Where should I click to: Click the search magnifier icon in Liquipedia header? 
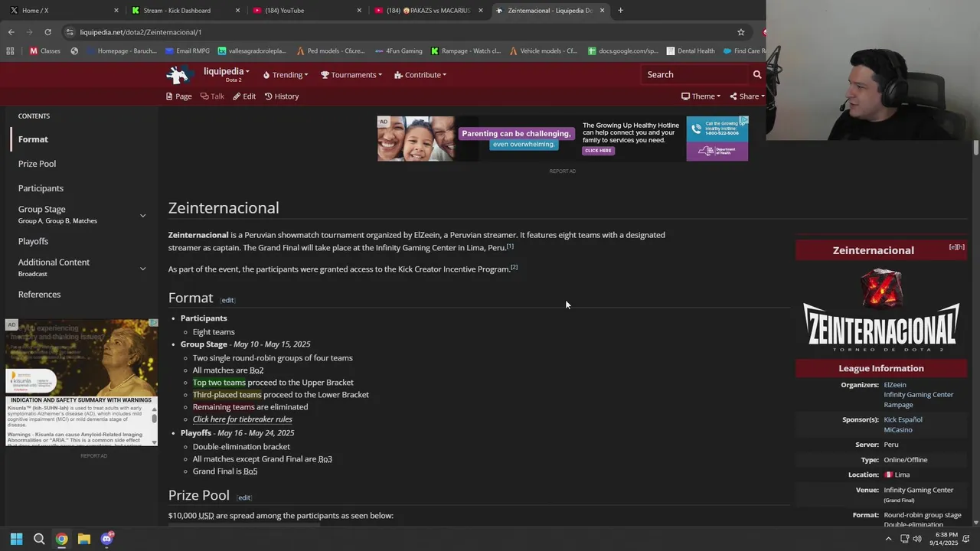(757, 74)
